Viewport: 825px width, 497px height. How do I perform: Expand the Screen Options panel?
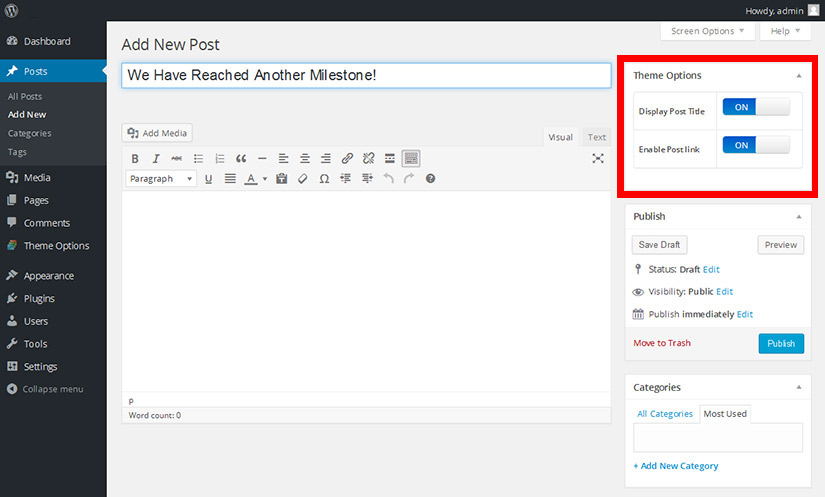point(708,31)
